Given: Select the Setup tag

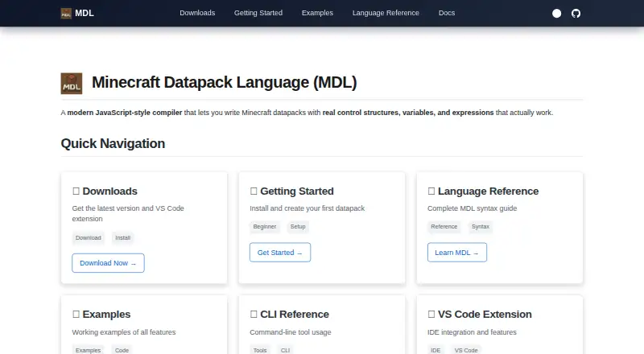Looking at the screenshot, I should tap(298, 227).
